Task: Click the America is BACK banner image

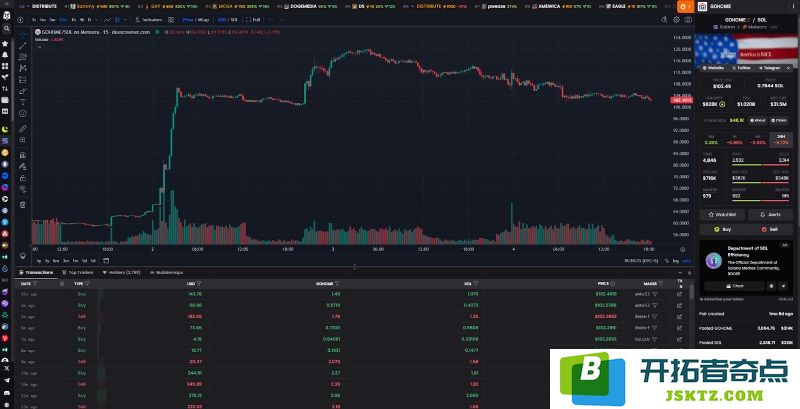Action: (746, 50)
